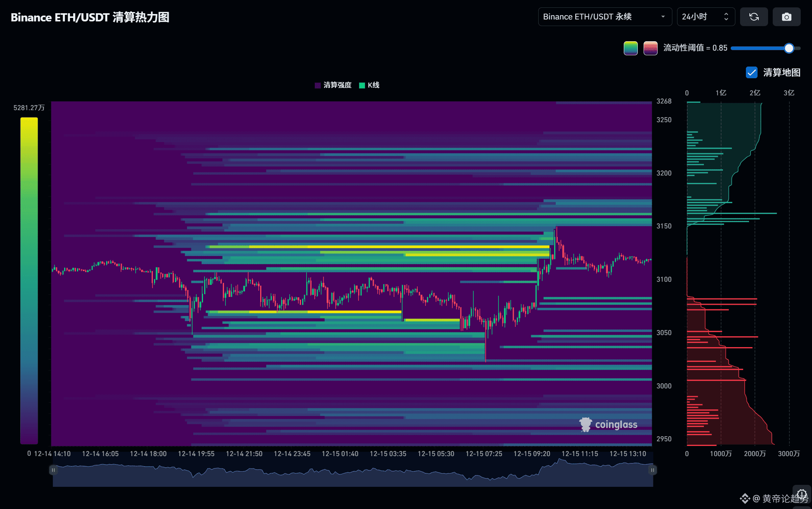Click the 24小时 stepper arrows icon
The height and width of the screenshot is (509, 812).
(726, 17)
